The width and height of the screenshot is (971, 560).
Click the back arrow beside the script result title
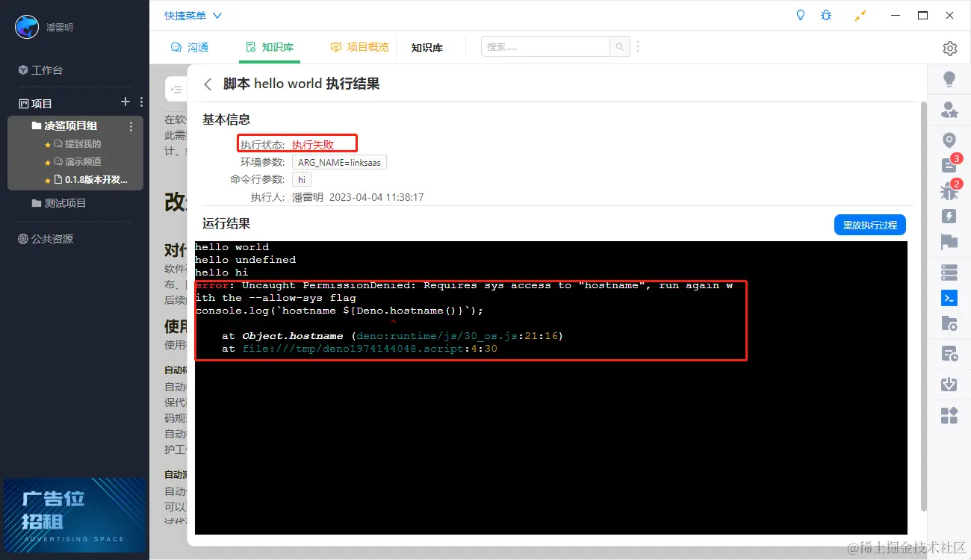tap(208, 84)
